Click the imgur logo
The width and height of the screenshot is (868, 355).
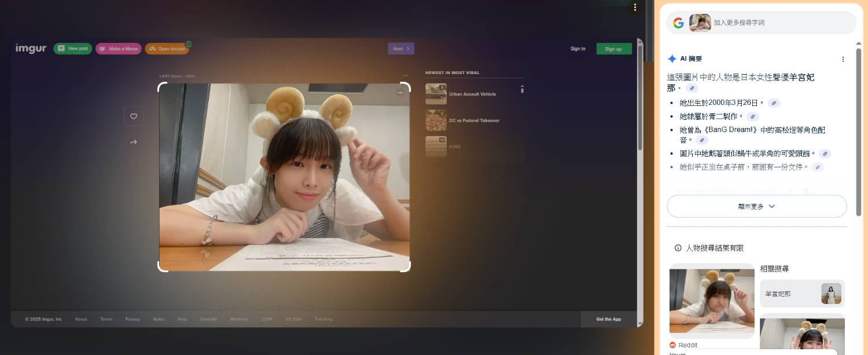pos(31,49)
